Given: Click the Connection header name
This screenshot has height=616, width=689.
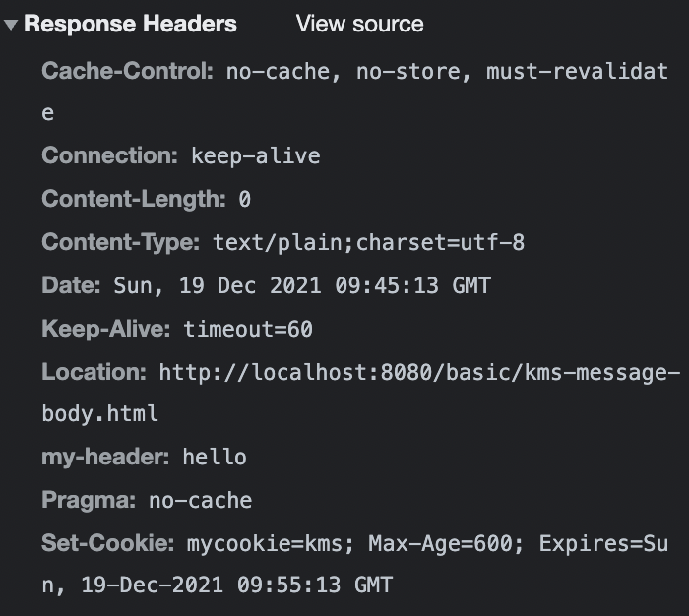Looking at the screenshot, I should point(110,155).
